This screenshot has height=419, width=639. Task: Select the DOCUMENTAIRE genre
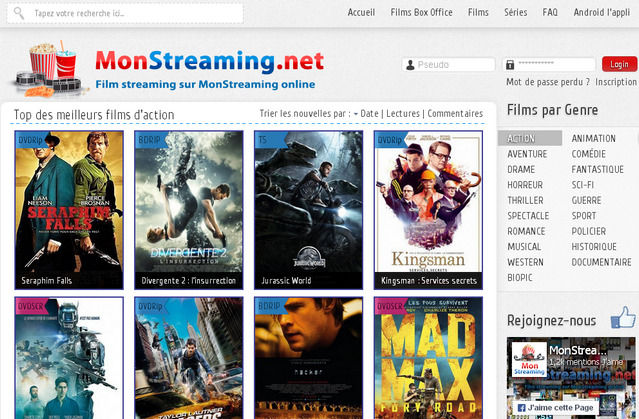601,262
